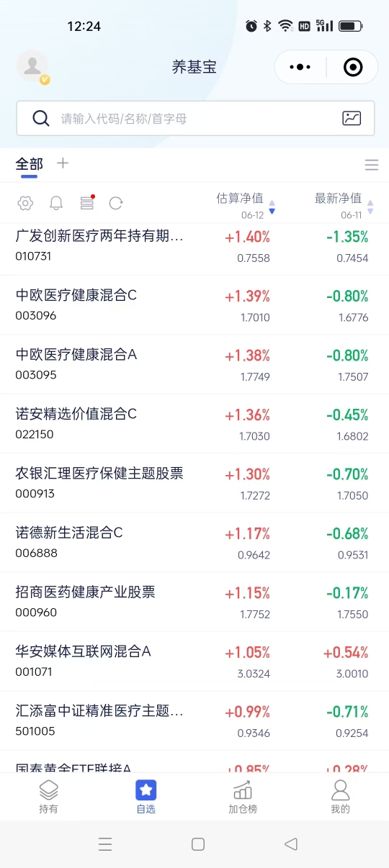Tap the bell notification icon
The width and height of the screenshot is (389, 868).
tap(56, 203)
